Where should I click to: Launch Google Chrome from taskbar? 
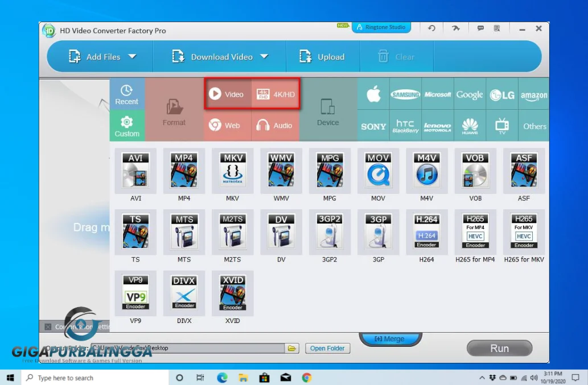[x=307, y=378]
